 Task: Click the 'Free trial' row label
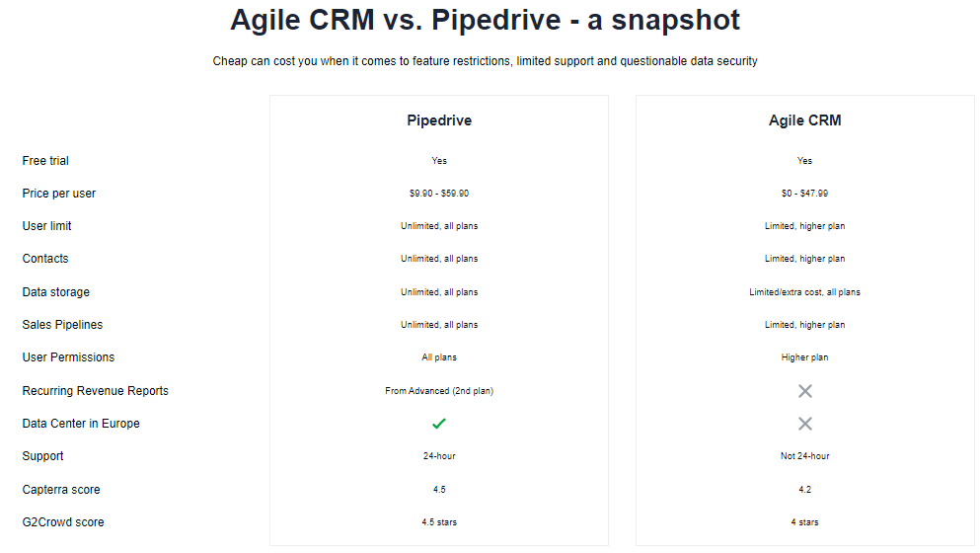[45, 161]
